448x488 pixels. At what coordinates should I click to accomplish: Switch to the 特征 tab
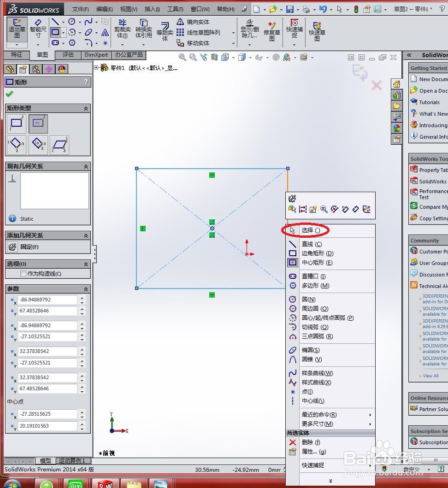point(17,55)
